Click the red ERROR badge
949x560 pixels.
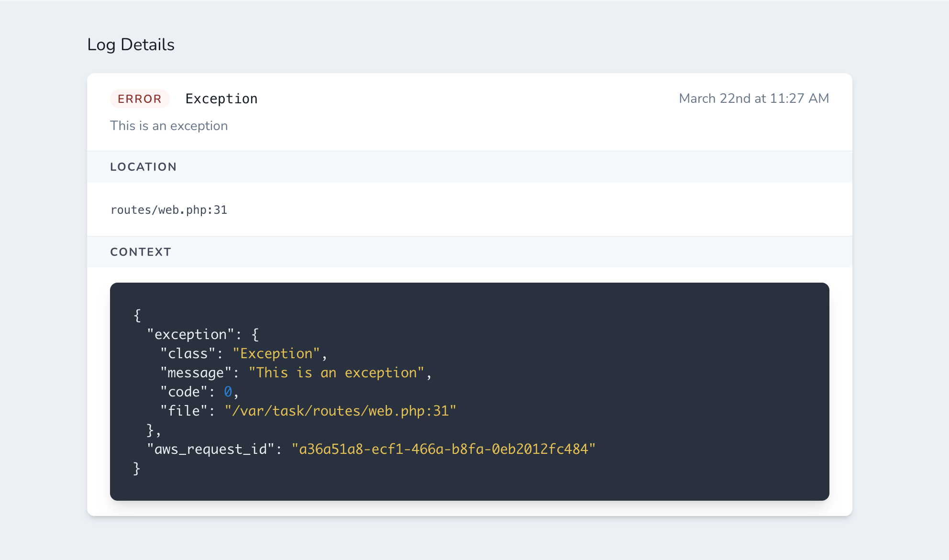point(140,99)
